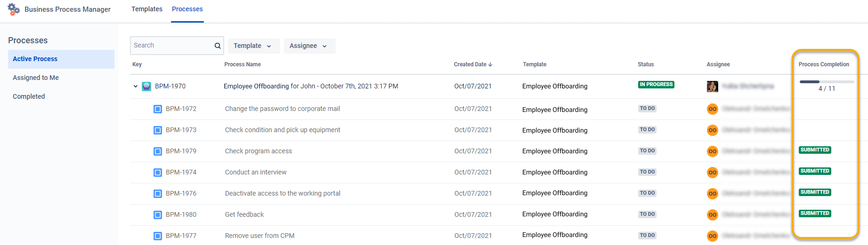868x245 pixels.
Task: Click TO DO status of BPM-1977
Action: tap(647, 236)
